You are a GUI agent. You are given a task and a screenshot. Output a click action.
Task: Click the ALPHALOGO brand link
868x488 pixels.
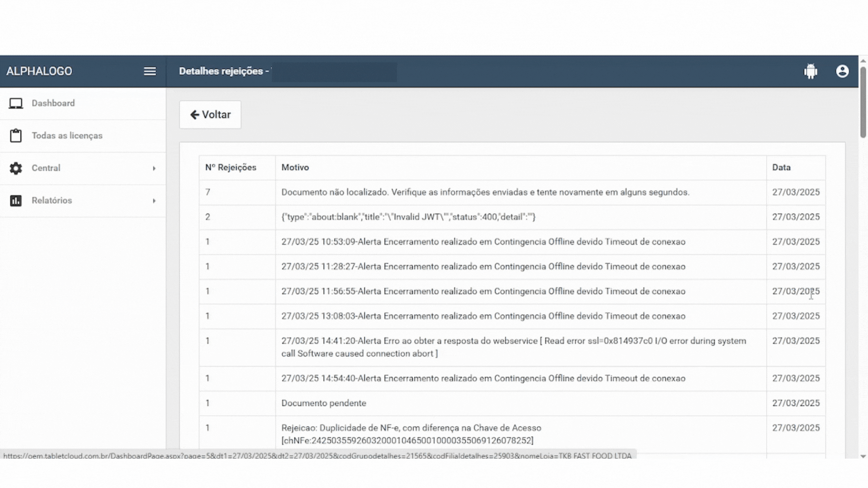click(39, 71)
